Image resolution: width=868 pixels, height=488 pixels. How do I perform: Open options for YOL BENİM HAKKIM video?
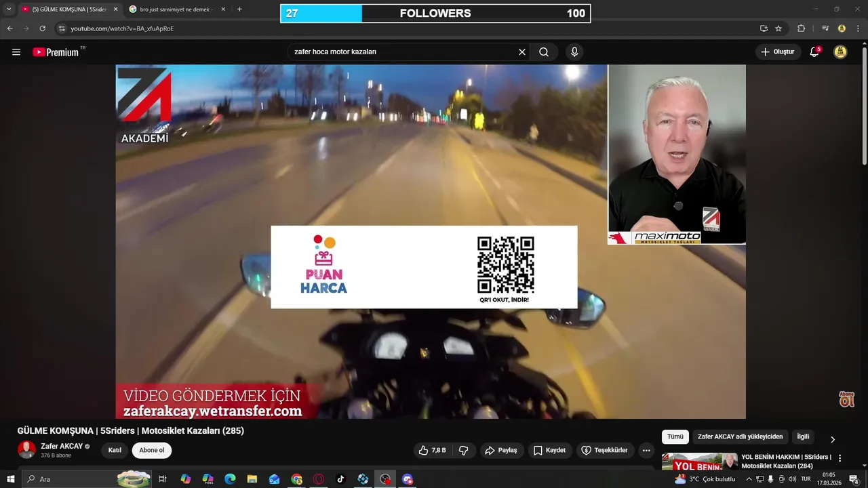tap(840, 458)
